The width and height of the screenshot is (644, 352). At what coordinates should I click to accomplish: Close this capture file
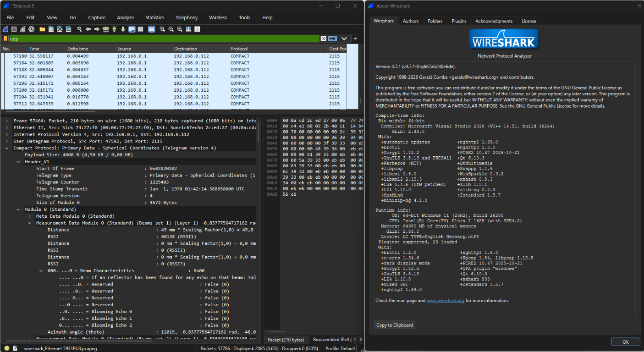tap(60, 29)
